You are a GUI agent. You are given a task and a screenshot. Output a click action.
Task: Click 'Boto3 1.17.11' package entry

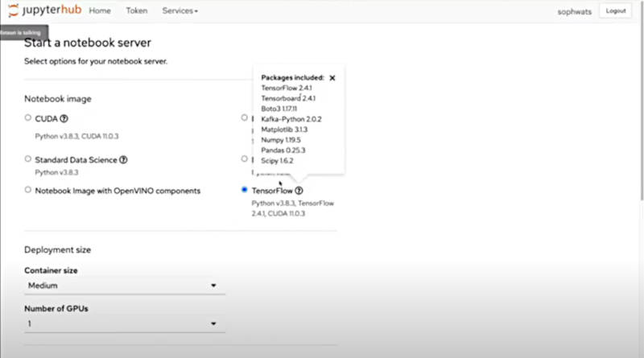click(x=279, y=109)
